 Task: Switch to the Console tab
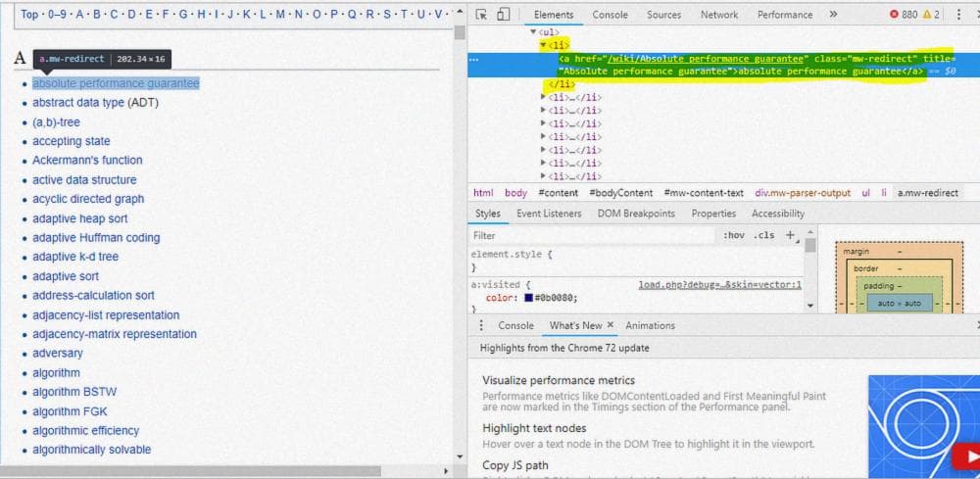click(x=610, y=15)
